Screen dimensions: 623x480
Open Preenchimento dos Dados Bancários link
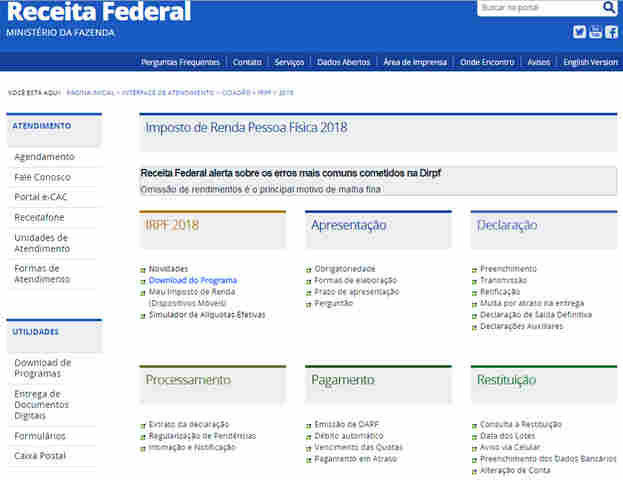pos(548,459)
